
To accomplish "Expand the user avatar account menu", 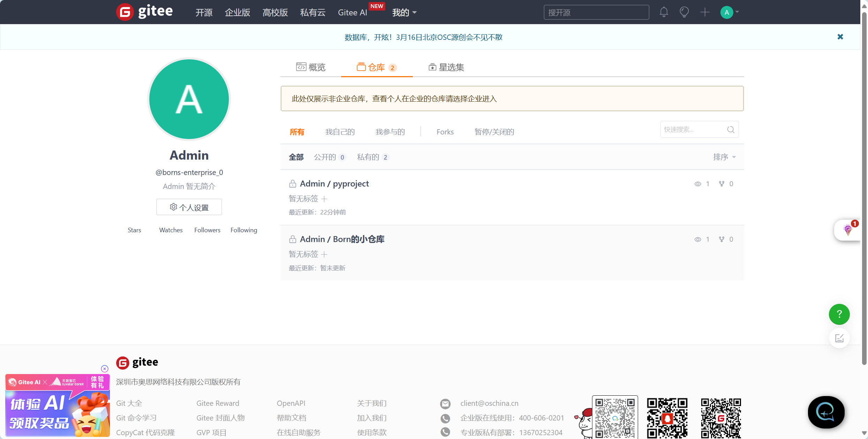I will click(x=730, y=12).
